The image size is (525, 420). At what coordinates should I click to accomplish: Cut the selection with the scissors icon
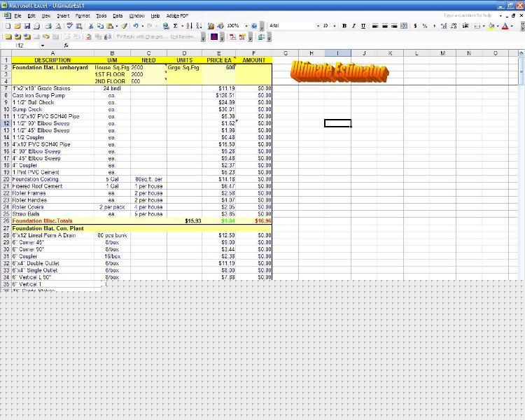(x=91, y=26)
